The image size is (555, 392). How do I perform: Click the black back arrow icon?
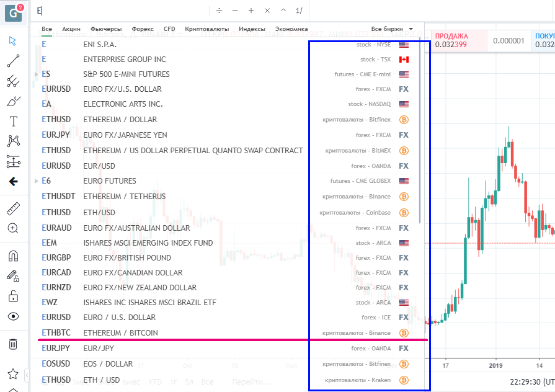[x=14, y=182]
